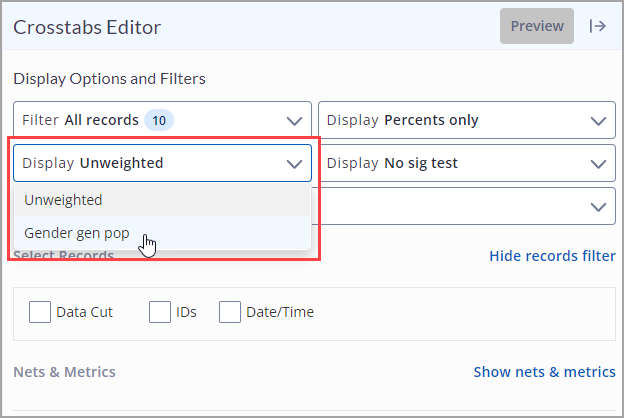This screenshot has height=418, width=624.
Task: Collapse the Display Unweighted dropdown
Action: [x=162, y=163]
